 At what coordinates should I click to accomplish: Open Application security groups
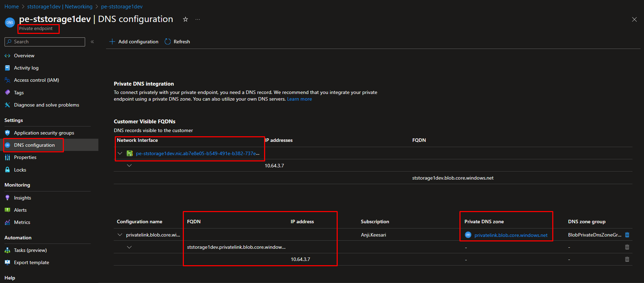(44, 133)
